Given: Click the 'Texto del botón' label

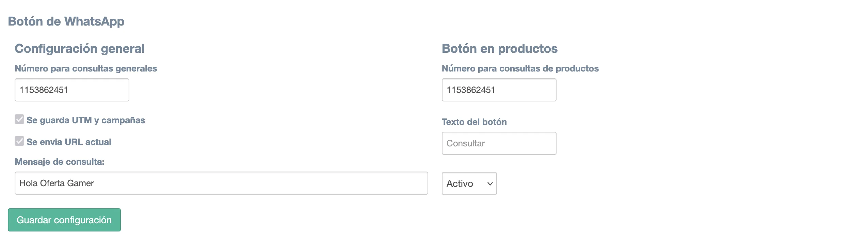Looking at the screenshot, I should (x=474, y=122).
